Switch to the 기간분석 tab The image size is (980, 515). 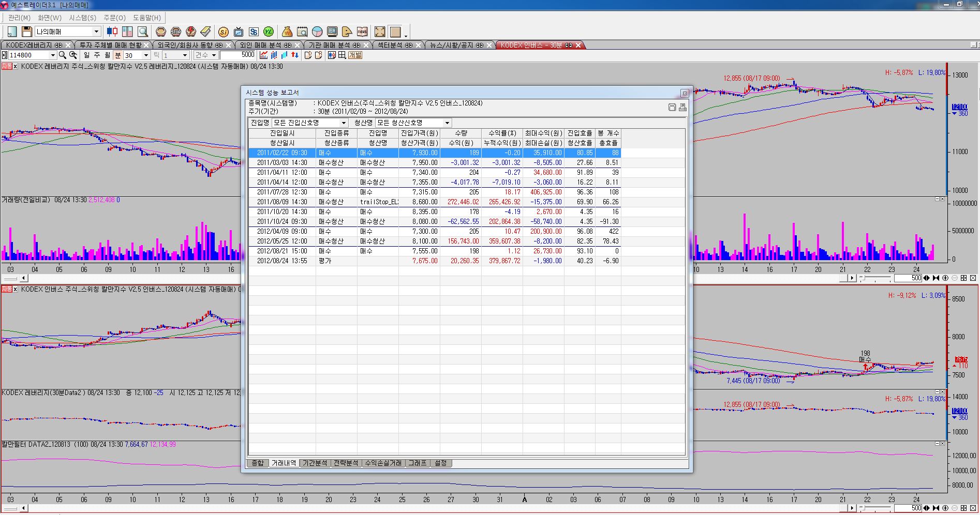pyautogui.click(x=315, y=463)
